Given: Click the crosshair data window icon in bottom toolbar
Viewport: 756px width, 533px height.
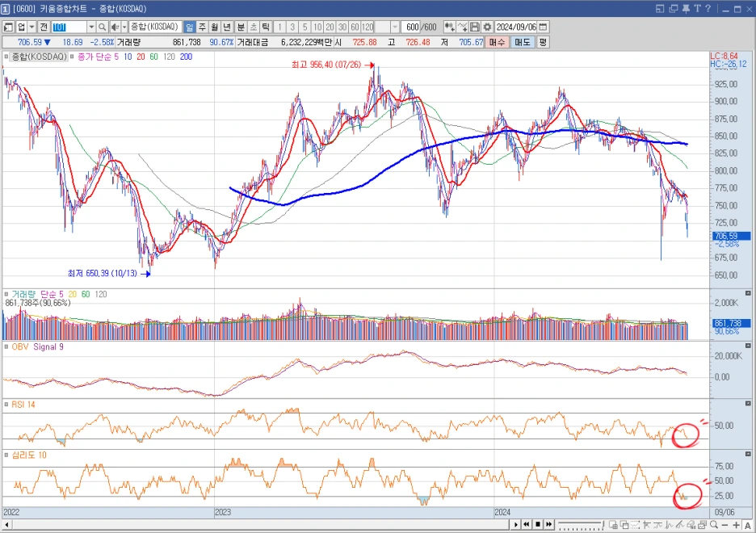Looking at the screenshot, I should point(613,524).
